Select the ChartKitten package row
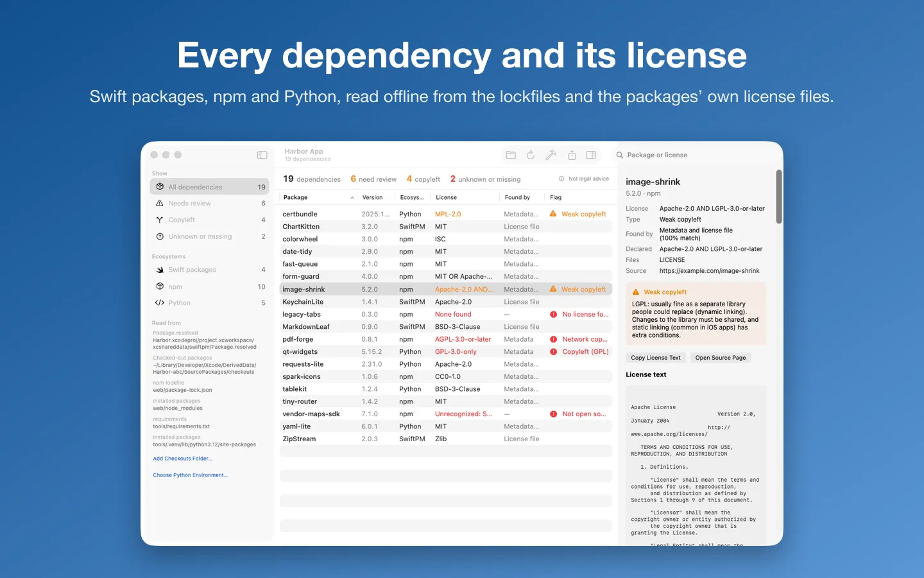Screen dimensions: 924x578 [x=446, y=227]
